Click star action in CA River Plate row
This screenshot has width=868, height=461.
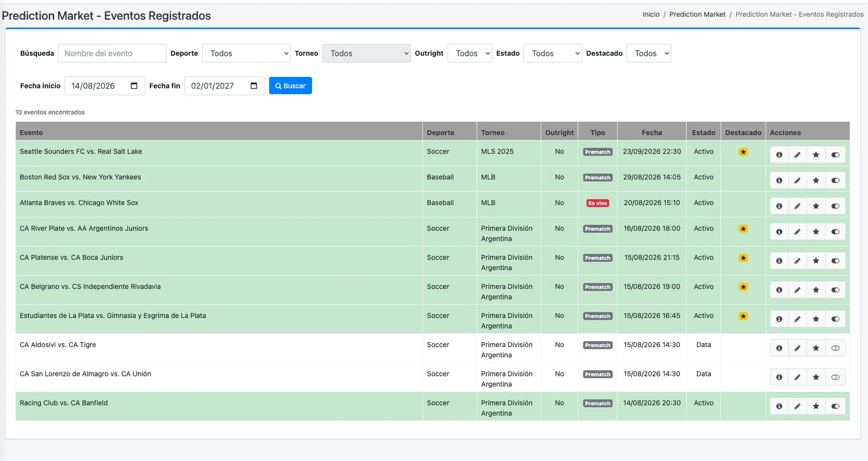pos(816,232)
